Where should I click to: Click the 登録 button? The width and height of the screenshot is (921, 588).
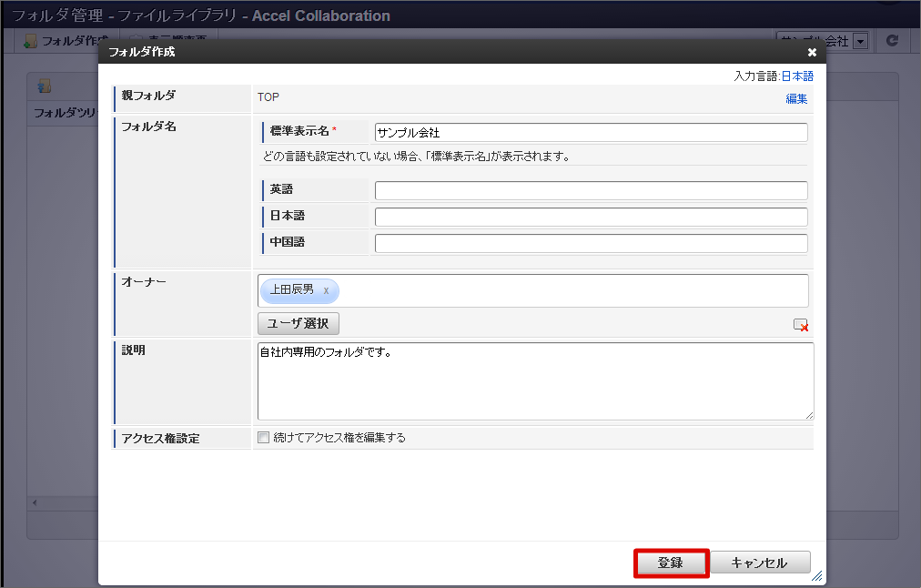pyautogui.click(x=671, y=563)
